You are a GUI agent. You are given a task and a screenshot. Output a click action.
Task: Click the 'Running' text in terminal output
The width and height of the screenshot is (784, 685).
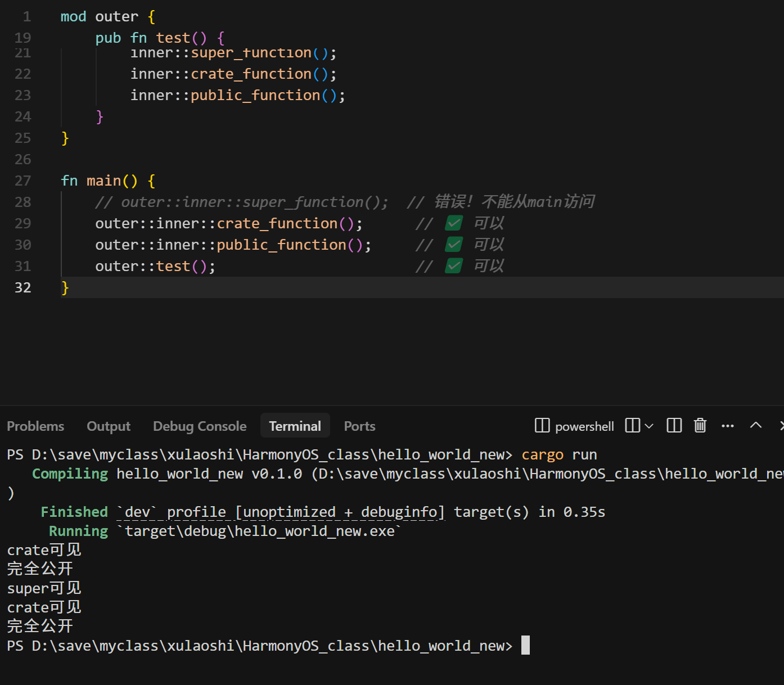(x=78, y=531)
